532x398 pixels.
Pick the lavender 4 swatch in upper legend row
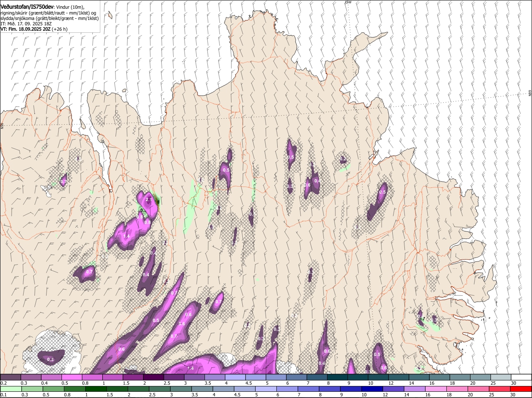(x=235, y=377)
